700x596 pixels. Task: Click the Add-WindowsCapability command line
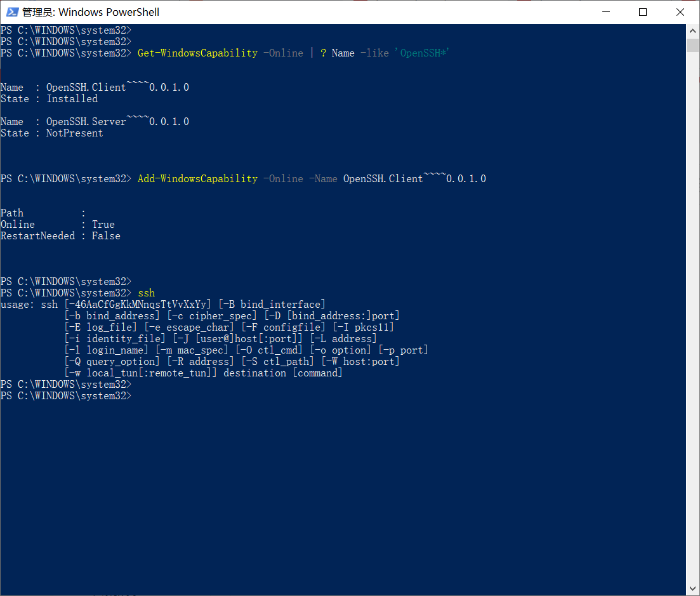coord(197,178)
